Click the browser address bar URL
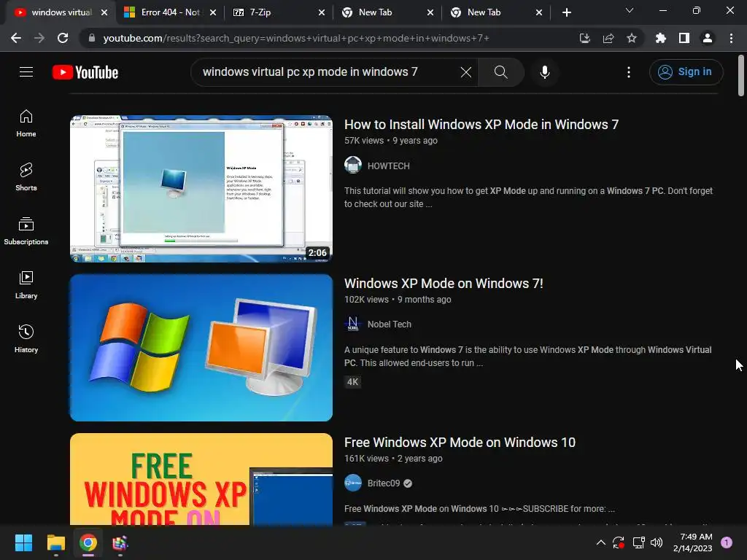This screenshot has height=560, width=747. tap(296, 38)
